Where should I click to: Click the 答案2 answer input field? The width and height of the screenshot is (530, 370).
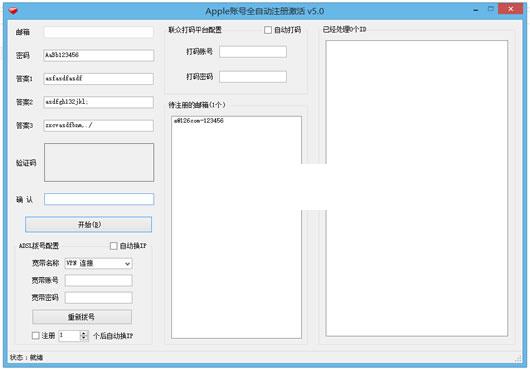tap(99, 102)
